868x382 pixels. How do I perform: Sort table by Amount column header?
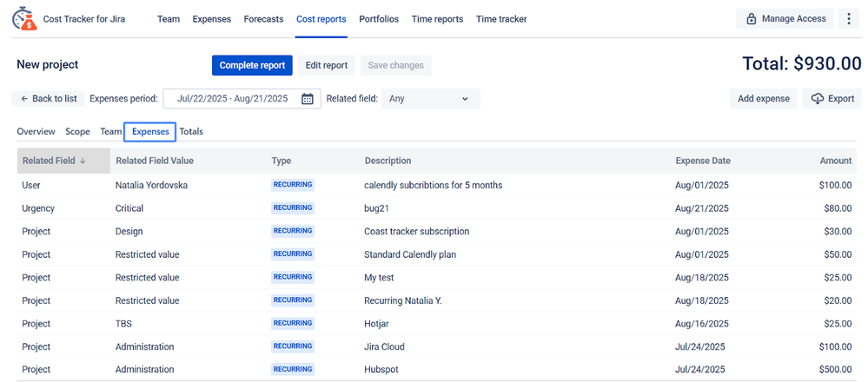pyautogui.click(x=835, y=161)
